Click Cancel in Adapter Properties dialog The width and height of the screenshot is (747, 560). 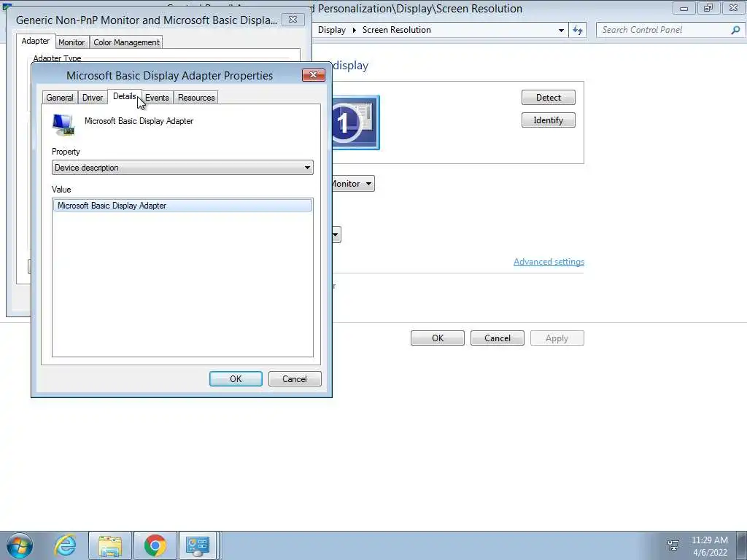pos(295,379)
